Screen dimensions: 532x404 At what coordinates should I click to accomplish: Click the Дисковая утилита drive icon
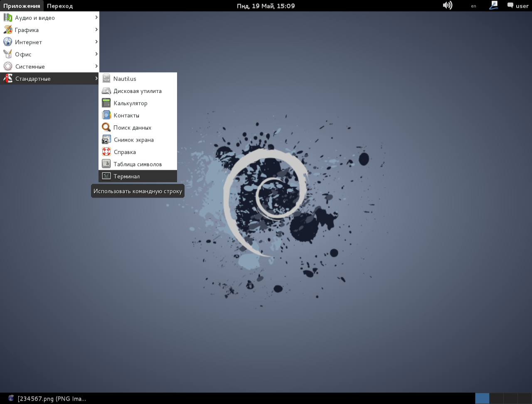(x=106, y=91)
